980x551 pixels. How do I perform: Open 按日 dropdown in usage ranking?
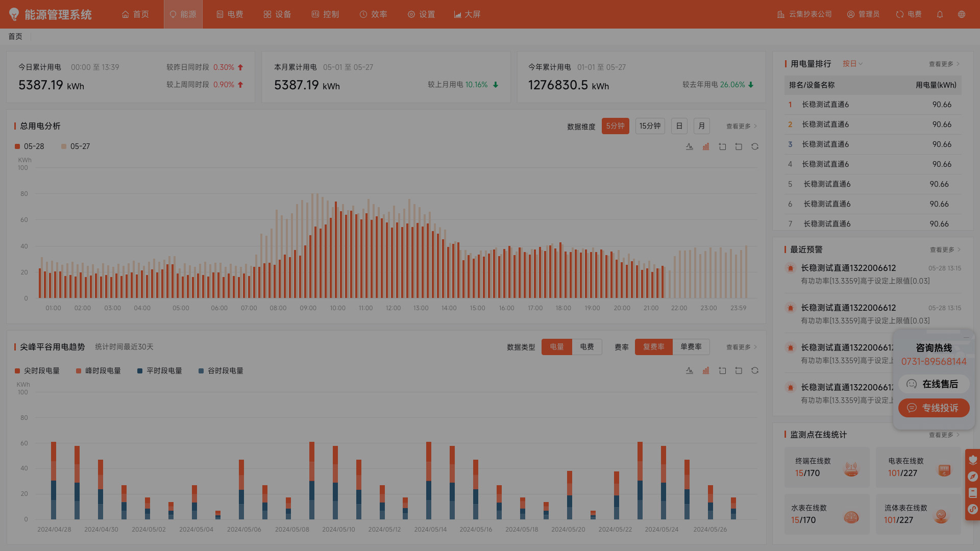pyautogui.click(x=852, y=64)
